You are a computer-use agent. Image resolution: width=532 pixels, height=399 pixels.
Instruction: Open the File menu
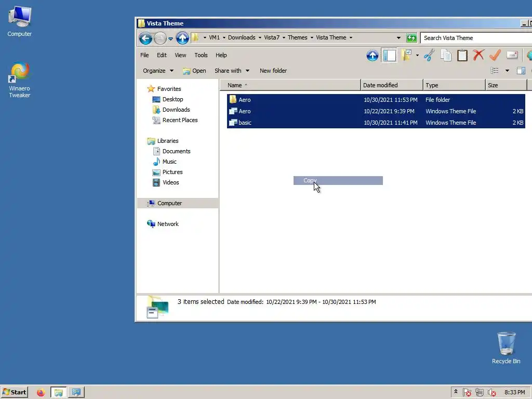144,55
